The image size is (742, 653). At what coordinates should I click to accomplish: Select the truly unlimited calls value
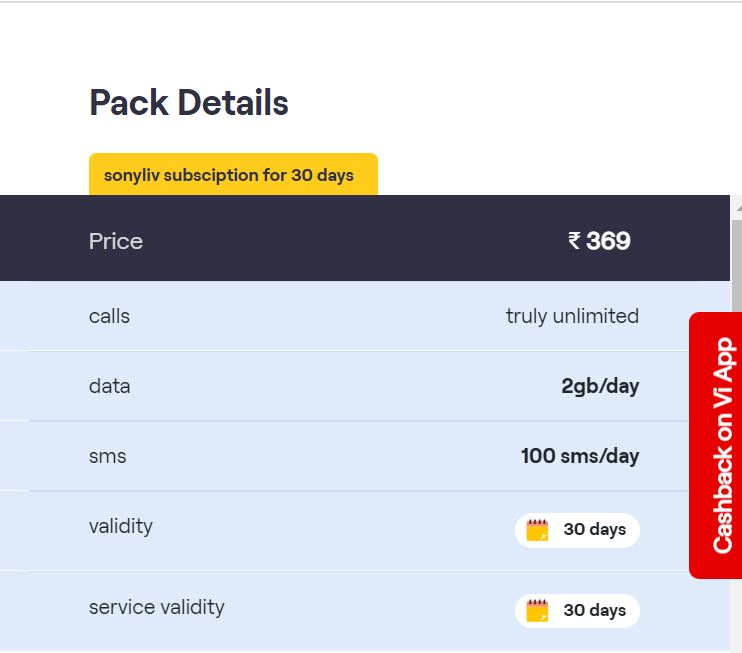[x=572, y=316]
